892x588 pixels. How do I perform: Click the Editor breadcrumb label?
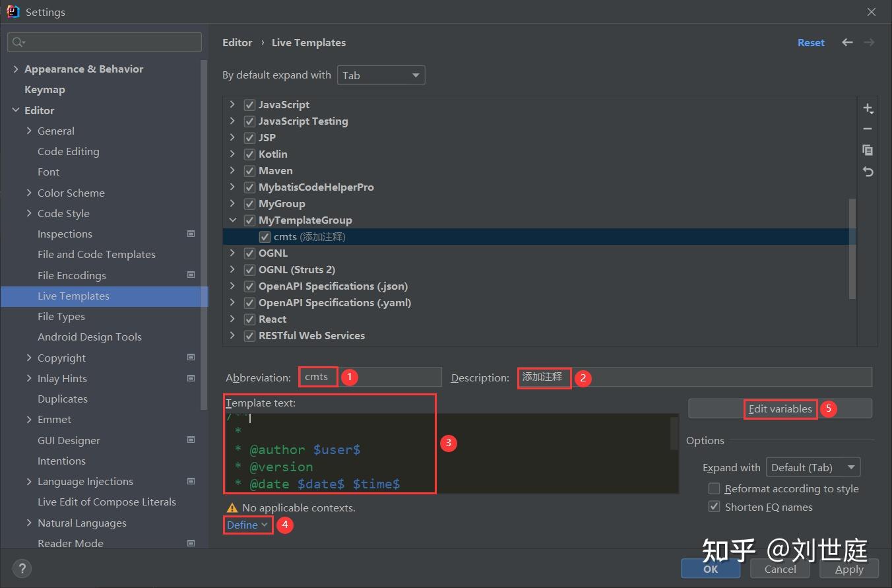point(238,42)
